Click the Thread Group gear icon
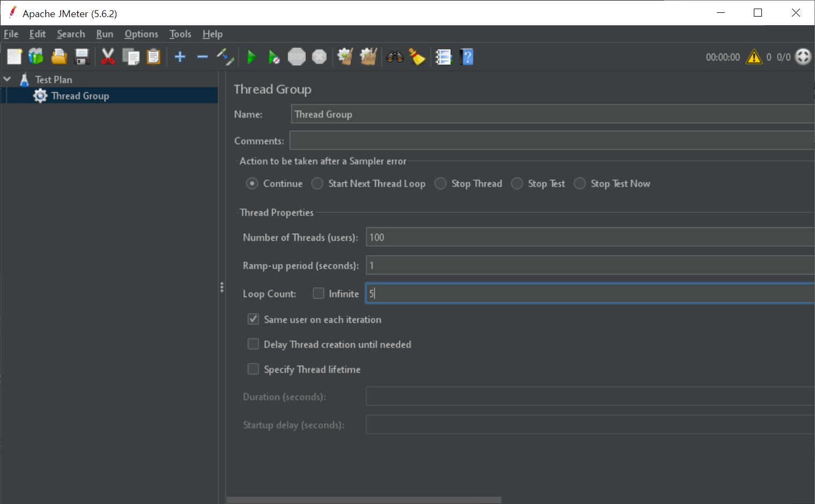Viewport: 815px width, 504px height. click(40, 95)
